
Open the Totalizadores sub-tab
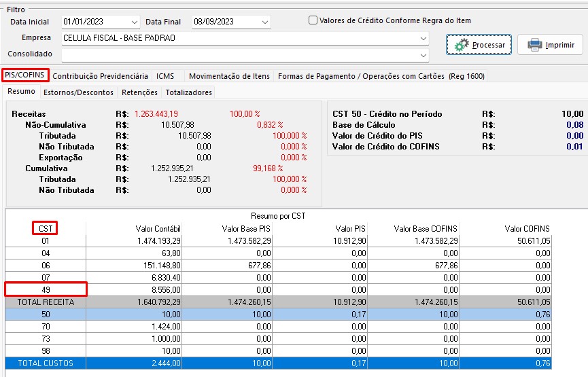[188, 92]
